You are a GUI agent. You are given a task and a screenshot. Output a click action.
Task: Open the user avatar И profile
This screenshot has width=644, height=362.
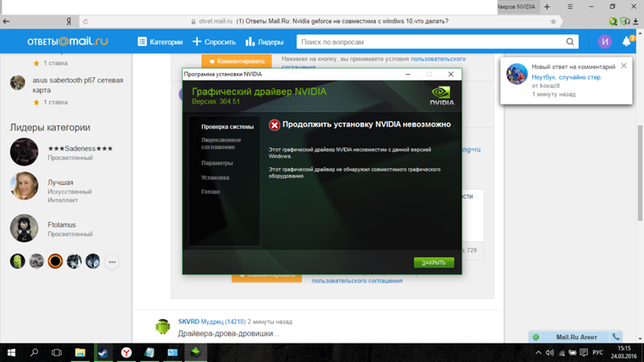click(605, 42)
